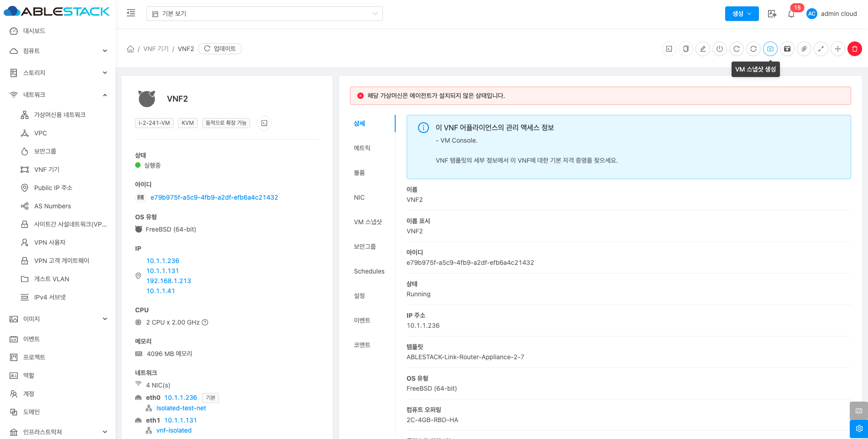Open the Isolated-test-net network link
Screen dimensions: 868x439
[181, 408]
